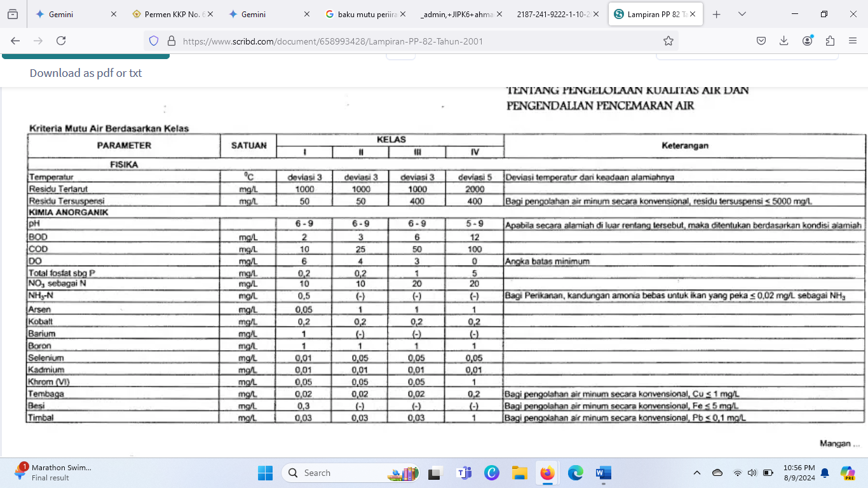
Task: Click the Deviasi temperatur dari keadaan alamiahnya note
Action: pyautogui.click(x=590, y=177)
